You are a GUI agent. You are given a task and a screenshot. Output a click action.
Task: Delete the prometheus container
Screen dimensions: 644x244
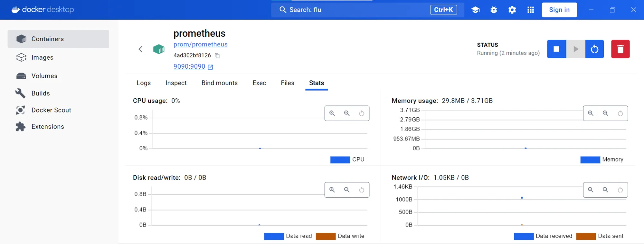pos(620,49)
